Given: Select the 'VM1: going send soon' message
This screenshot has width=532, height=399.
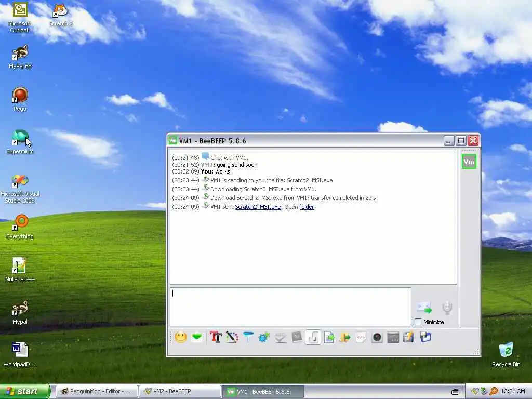Looking at the screenshot, I should tap(215, 165).
